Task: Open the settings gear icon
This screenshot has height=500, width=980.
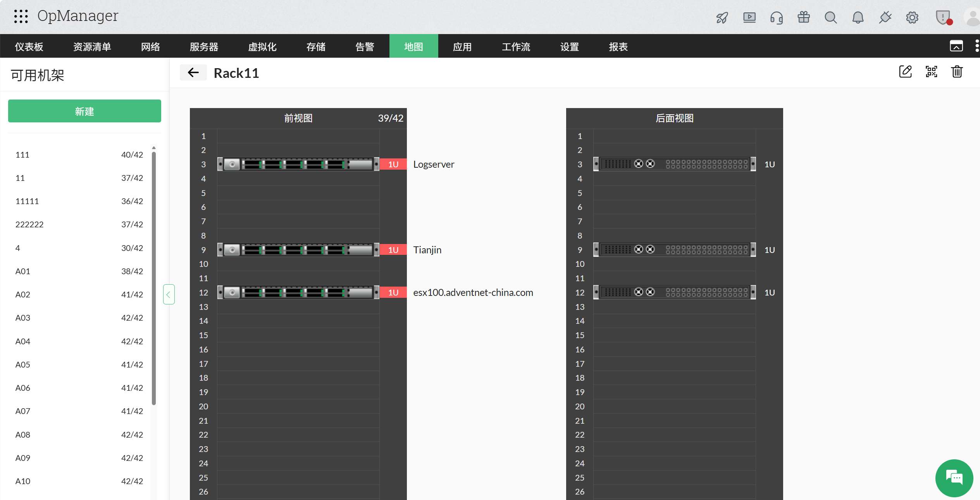Action: 912,17
